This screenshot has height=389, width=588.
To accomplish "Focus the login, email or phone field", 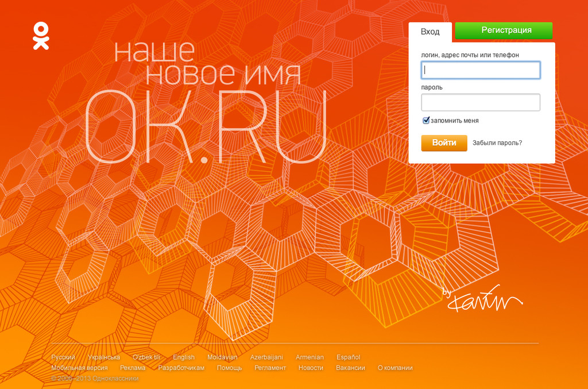I will 481,70.
